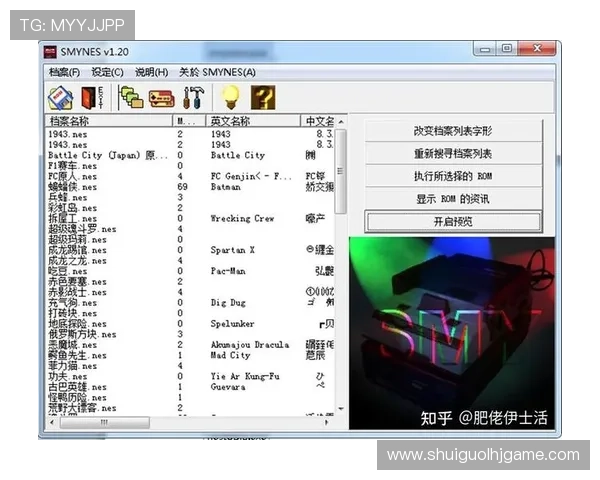
Task: Click the 改变档案列表字形 button
Action: [x=453, y=131]
